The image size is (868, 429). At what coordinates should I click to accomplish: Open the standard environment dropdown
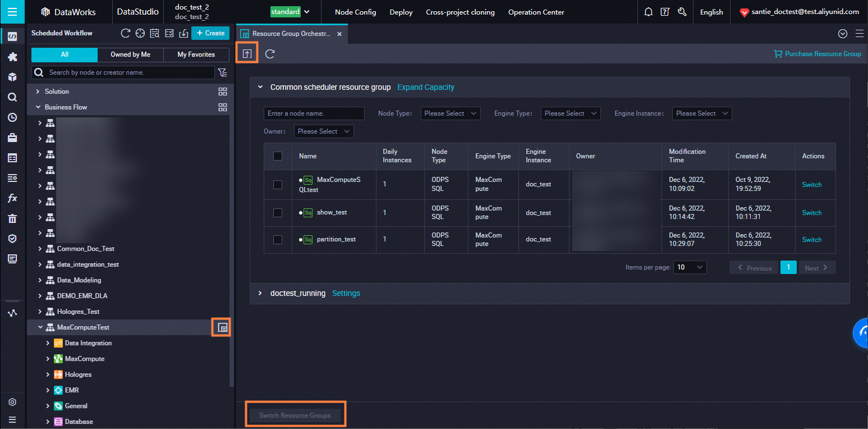pyautogui.click(x=290, y=12)
